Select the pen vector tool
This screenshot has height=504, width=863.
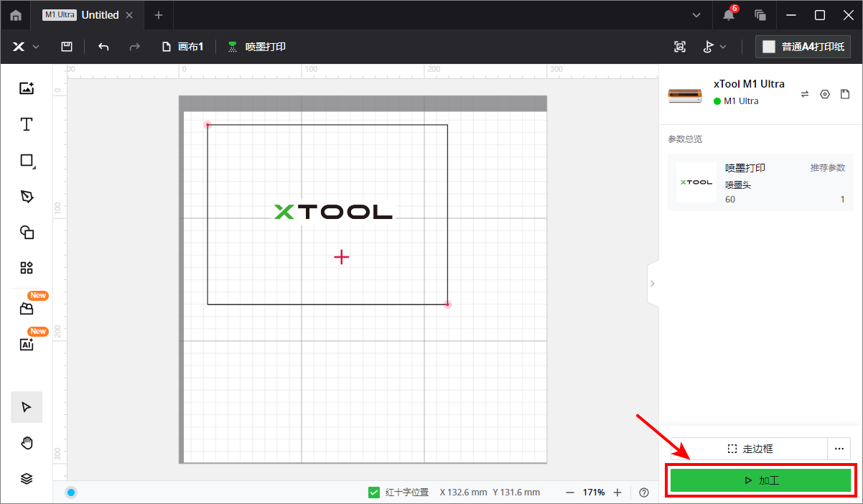coord(27,197)
